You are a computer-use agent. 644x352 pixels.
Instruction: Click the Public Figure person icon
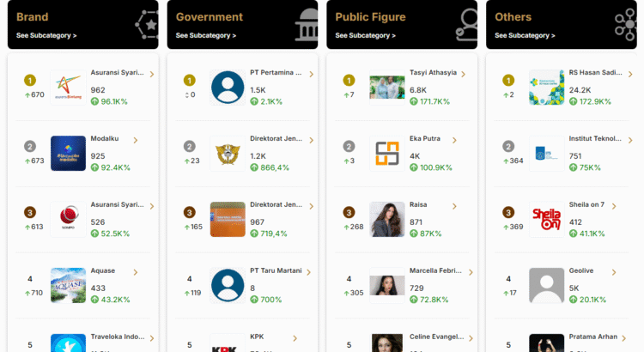[x=466, y=25]
